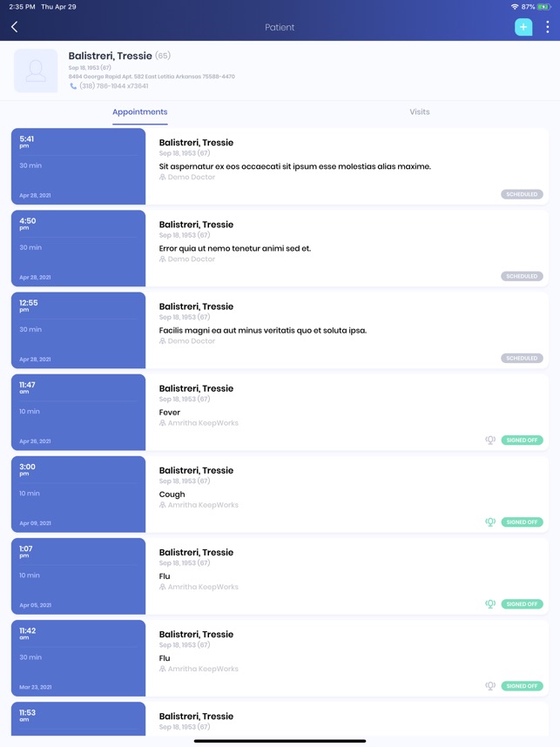Viewport: 560px width, 747px height.
Task: Click SIGNED OFF badge on Mar 23 Flu appointment
Action: click(522, 686)
